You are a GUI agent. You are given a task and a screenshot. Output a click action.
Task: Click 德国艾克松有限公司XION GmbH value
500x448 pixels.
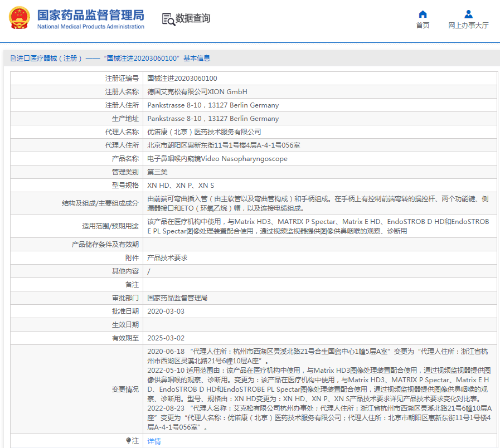(x=197, y=92)
